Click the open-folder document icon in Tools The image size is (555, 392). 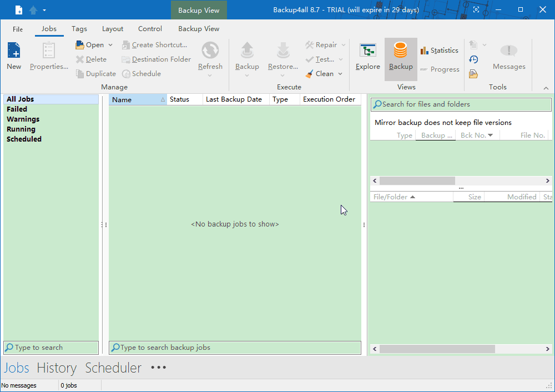473,73
